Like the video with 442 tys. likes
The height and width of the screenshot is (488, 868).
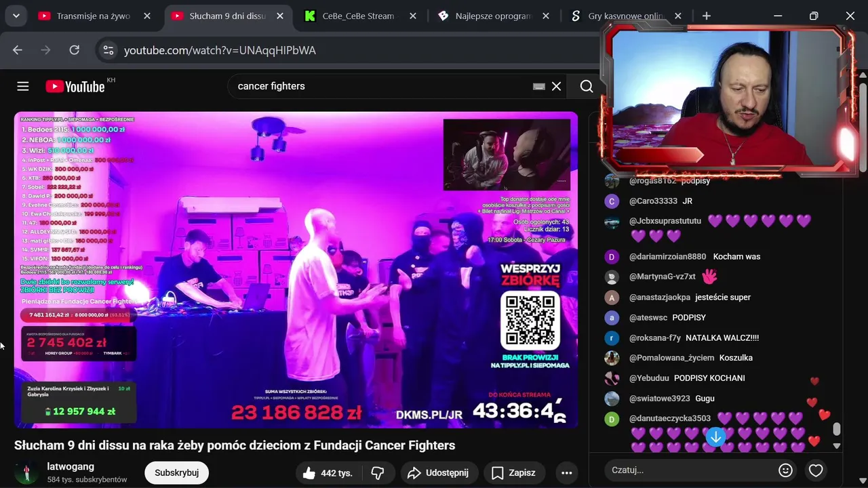click(328, 472)
